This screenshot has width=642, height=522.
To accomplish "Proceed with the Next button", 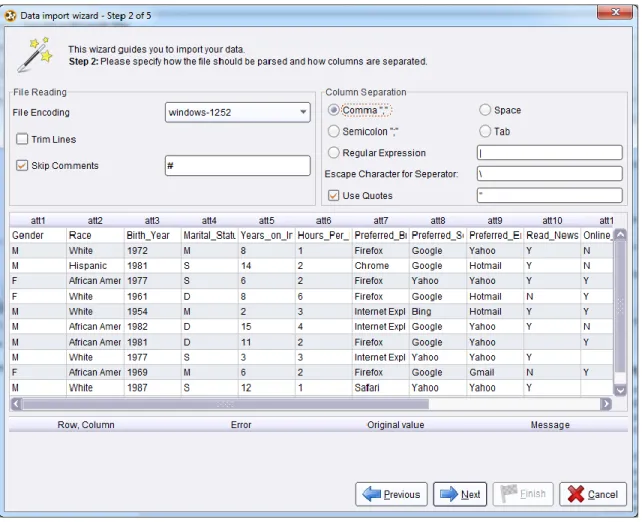I will tap(460, 494).
